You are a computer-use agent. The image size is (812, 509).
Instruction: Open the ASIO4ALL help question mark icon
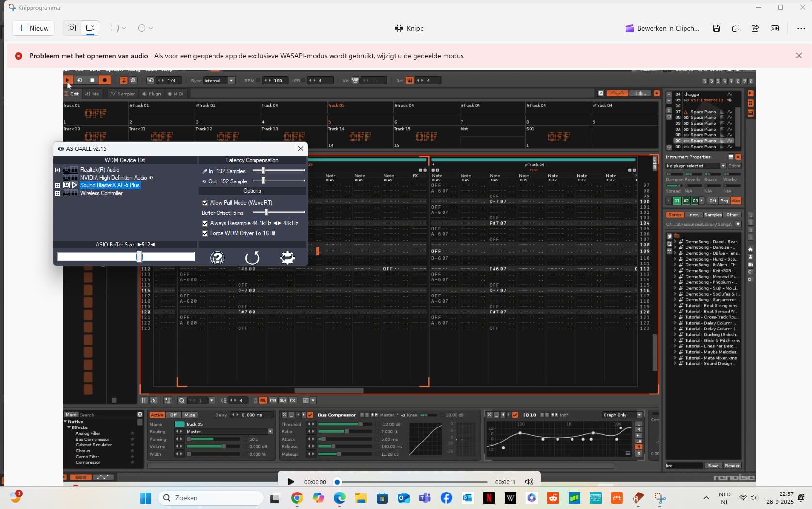tap(217, 258)
